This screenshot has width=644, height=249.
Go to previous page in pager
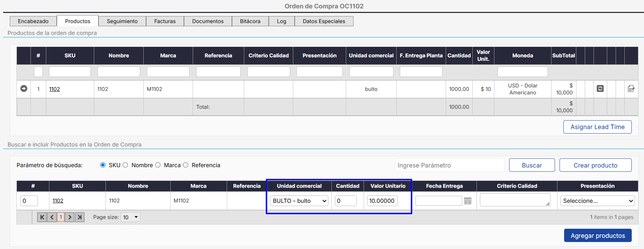pos(52,217)
